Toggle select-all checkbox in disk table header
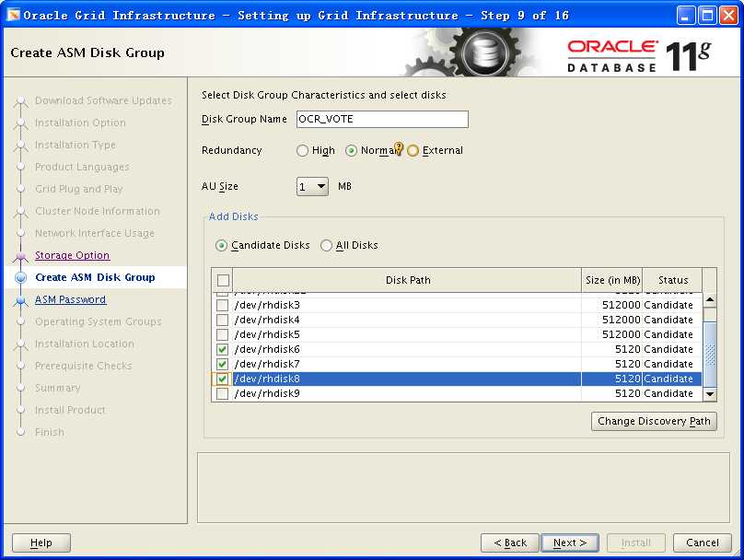 pos(223,280)
